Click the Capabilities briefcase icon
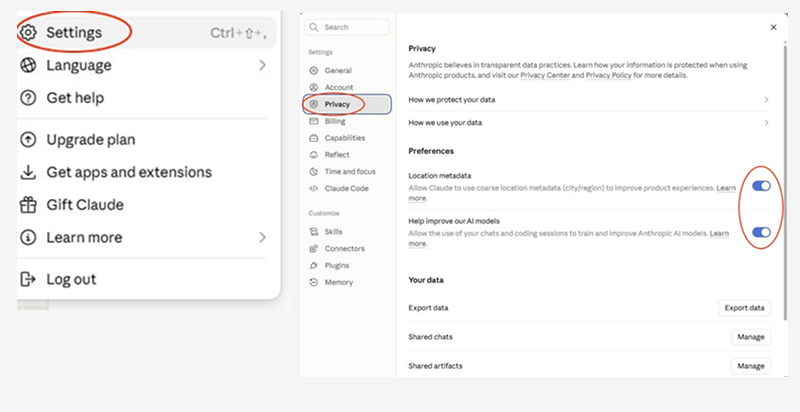800x412 pixels. click(x=314, y=138)
